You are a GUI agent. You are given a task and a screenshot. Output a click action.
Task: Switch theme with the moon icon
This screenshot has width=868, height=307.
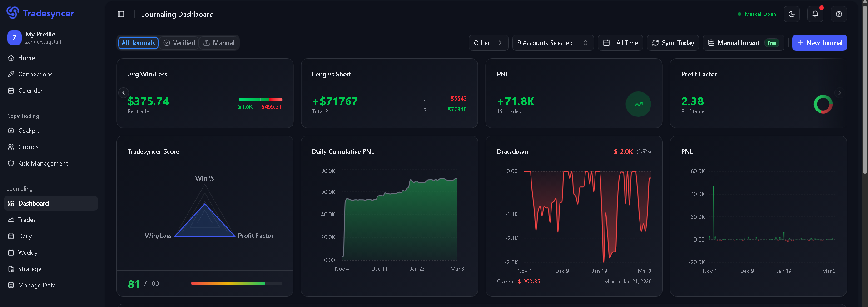[x=792, y=14]
